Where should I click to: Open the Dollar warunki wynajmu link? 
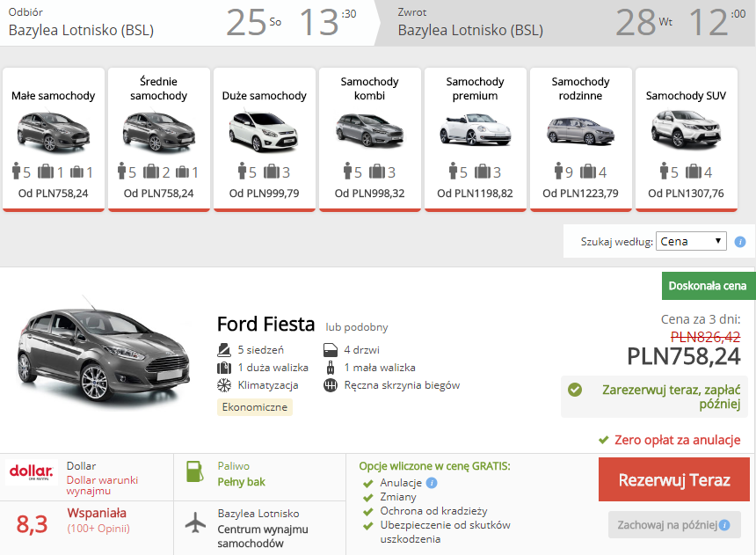tap(102, 486)
